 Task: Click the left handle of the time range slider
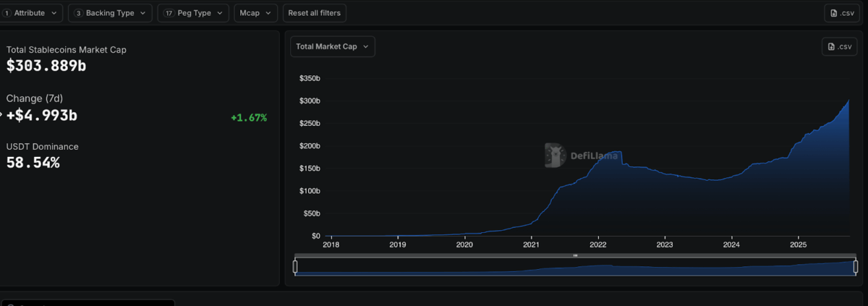point(295,267)
